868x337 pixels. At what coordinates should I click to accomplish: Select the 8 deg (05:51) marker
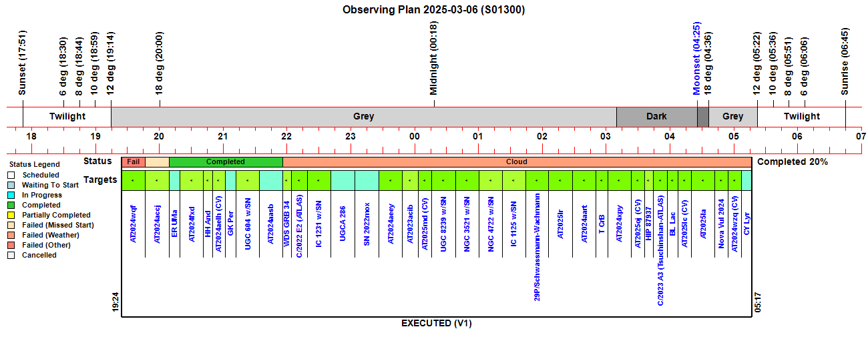click(x=789, y=66)
